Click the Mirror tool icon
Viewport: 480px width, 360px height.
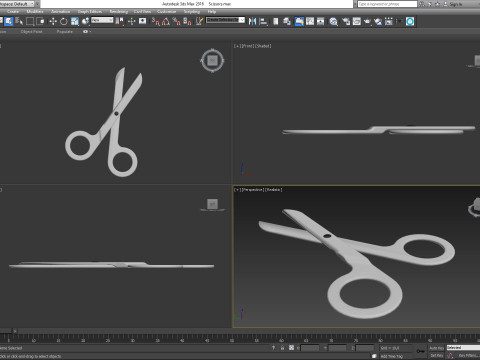click(252, 22)
